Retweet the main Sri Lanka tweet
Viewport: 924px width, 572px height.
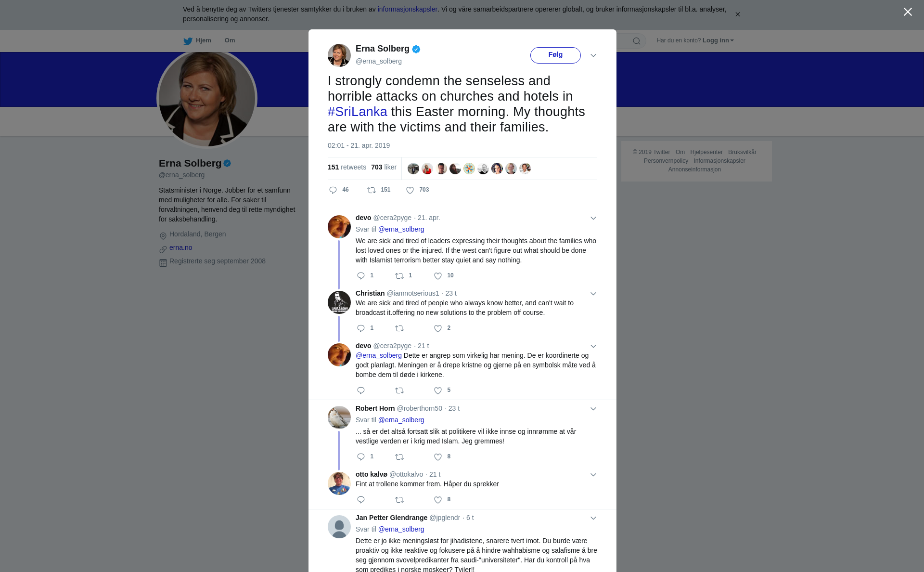[372, 190]
